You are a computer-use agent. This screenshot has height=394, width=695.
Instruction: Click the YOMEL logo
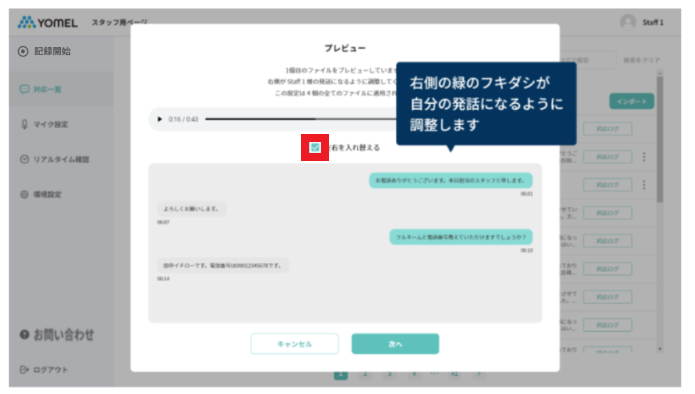pyautogui.click(x=47, y=22)
